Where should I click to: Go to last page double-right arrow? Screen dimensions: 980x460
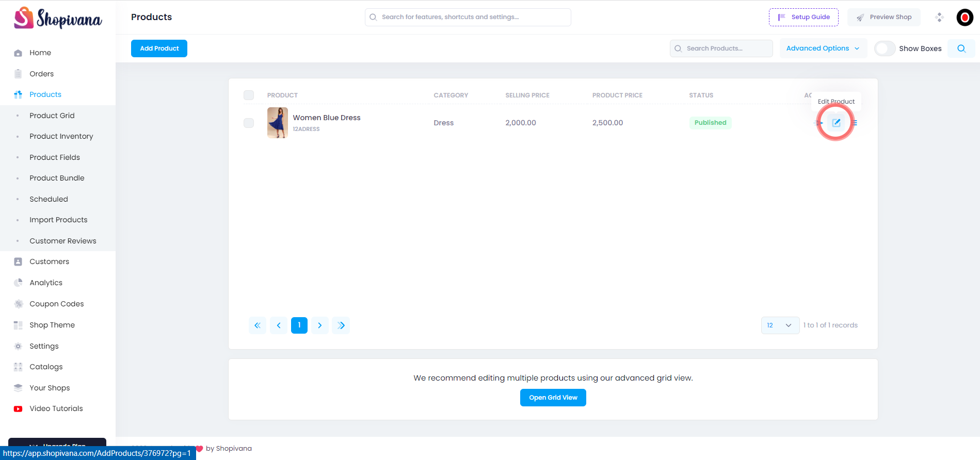341,325
